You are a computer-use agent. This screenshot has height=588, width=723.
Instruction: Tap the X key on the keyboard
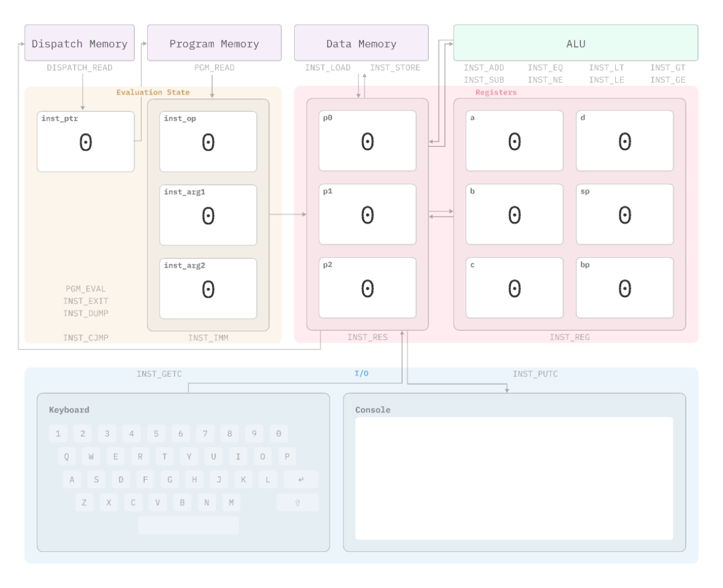108,502
